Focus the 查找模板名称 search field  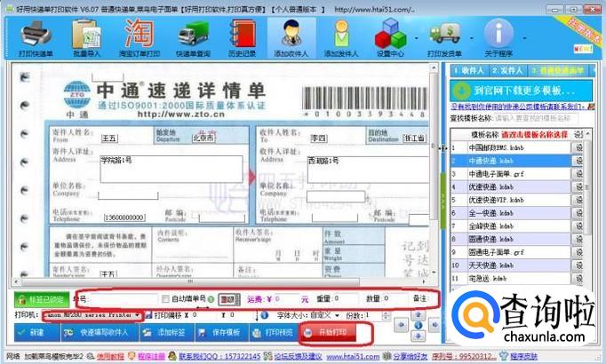536,118
